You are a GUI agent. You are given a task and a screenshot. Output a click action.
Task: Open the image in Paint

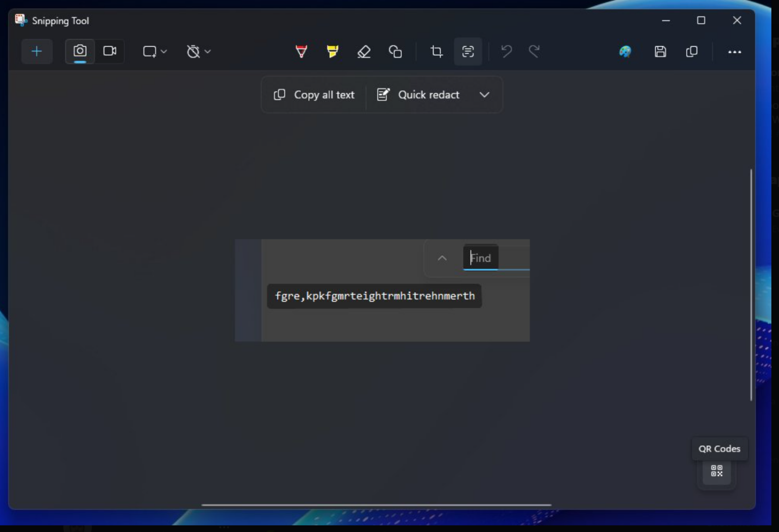[625, 51]
